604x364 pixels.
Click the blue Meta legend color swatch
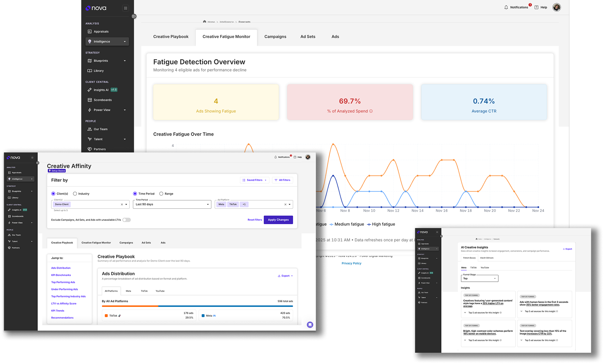point(203,316)
